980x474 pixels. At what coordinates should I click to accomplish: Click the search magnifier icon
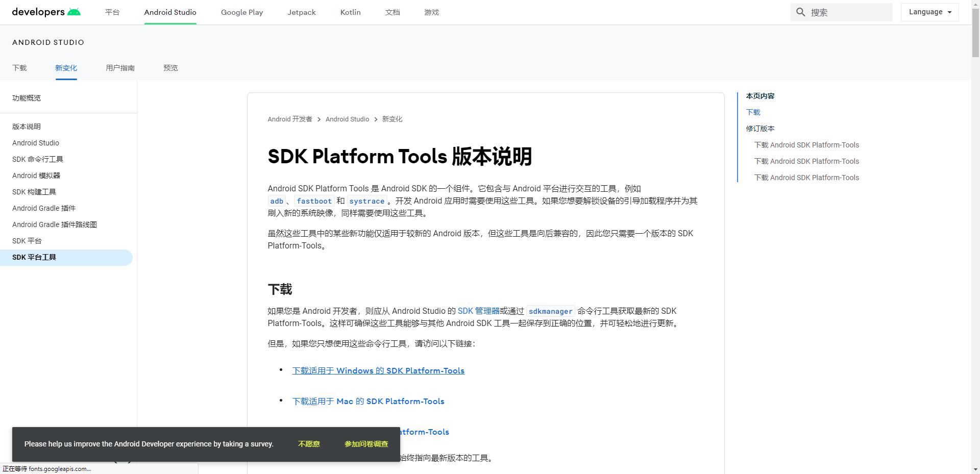pos(801,12)
